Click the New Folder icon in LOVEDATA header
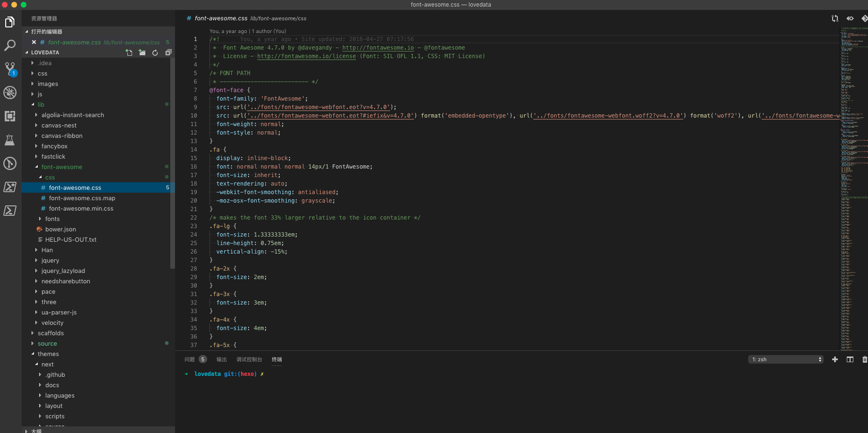The image size is (868, 433). [x=142, y=52]
